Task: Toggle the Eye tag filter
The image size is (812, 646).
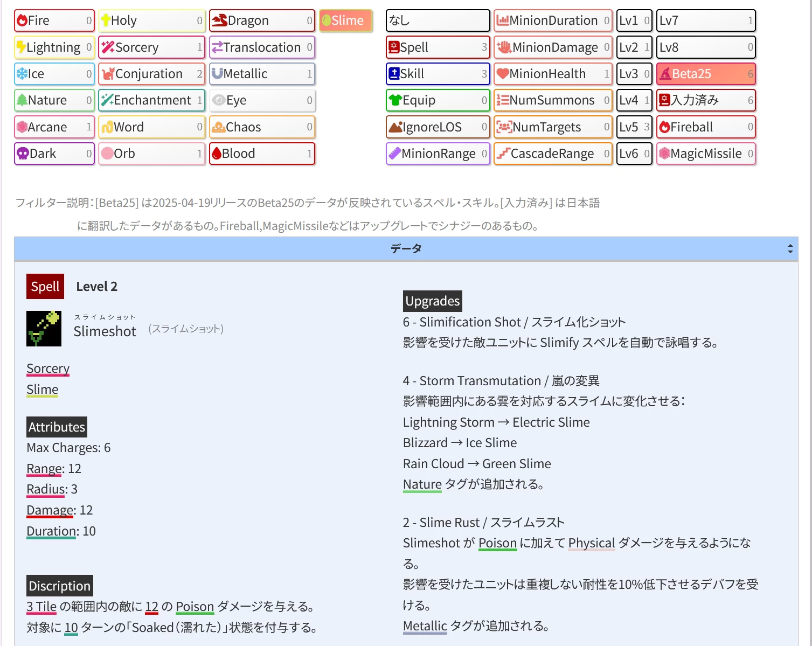Action: pyautogui.click(x=262, y=100)
